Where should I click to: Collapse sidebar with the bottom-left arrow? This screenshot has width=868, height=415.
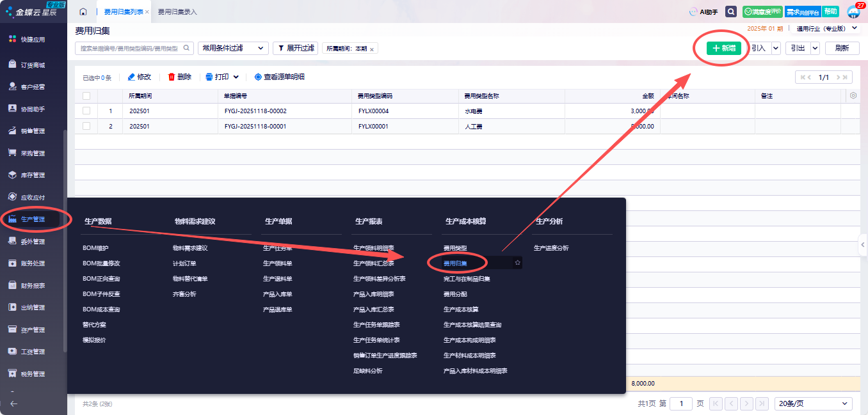click(x=13, y=403)
